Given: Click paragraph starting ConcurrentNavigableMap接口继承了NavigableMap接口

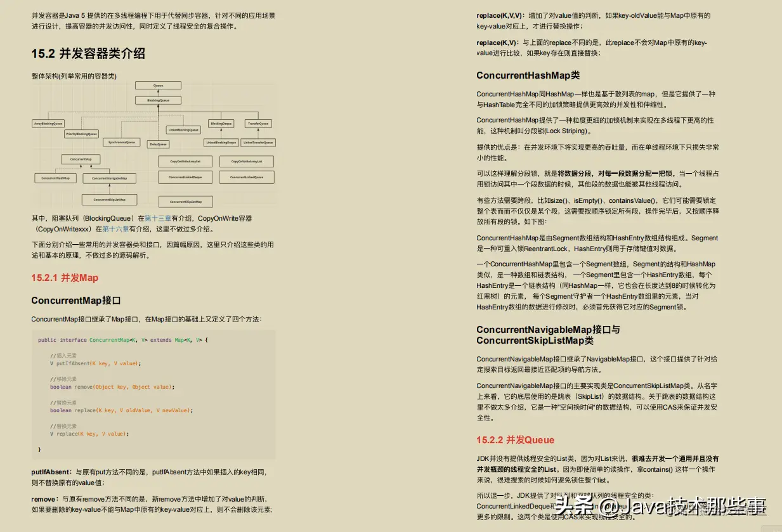Looking at the screenshot, I should point(597,364).
